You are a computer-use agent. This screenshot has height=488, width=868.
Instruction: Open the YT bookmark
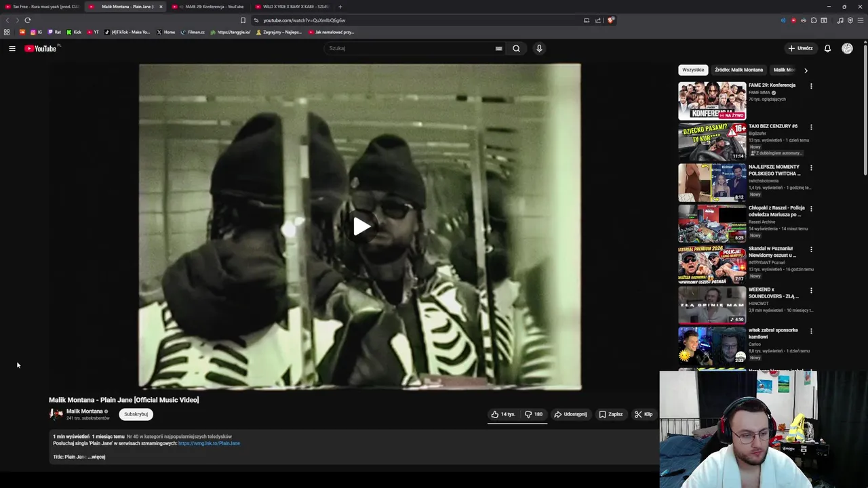tap(93, 32)
